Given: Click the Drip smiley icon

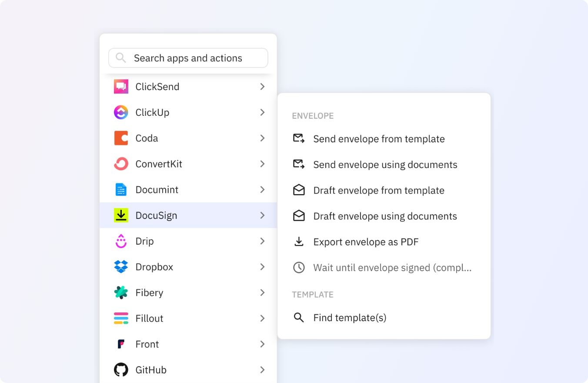Looking at the screenshot, I should [x=121, y=241].
